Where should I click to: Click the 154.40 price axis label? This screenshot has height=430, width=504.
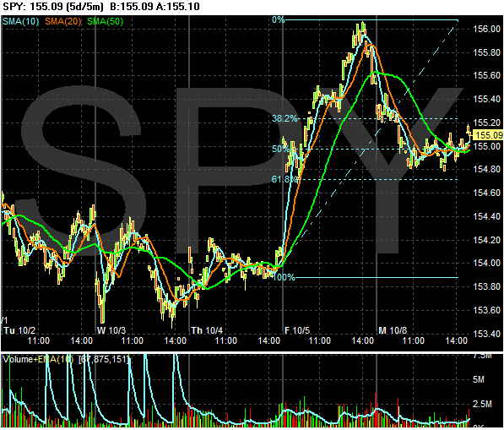point(486,216)
